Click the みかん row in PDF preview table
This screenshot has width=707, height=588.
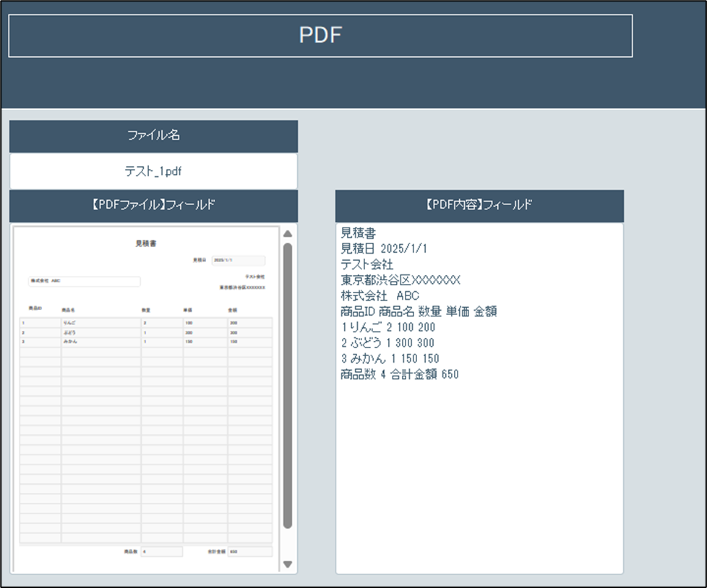pos(146,342)
